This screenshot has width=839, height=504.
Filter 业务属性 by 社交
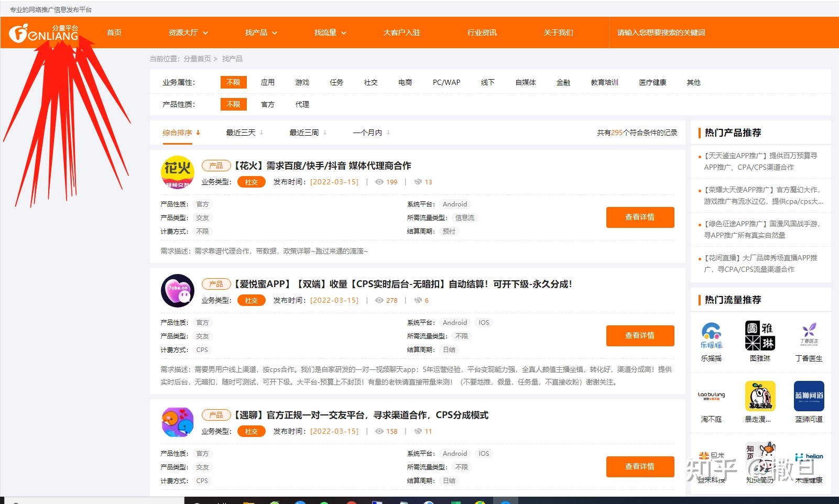click(x=371, y=82)
